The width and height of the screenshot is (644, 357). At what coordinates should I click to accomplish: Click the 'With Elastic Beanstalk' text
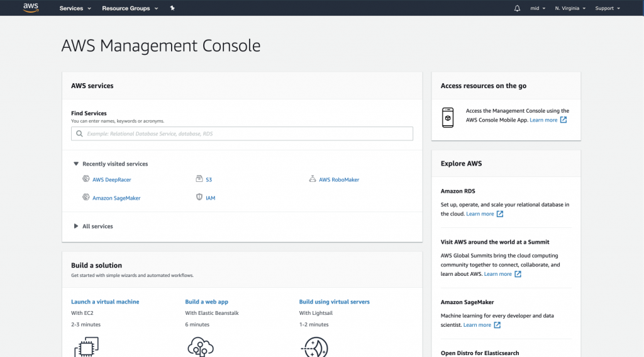(211, 313)
